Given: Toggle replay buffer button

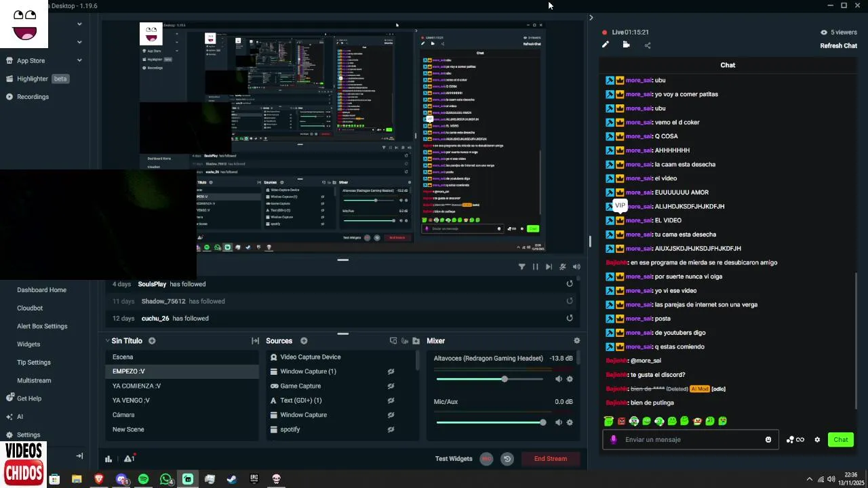Looking at the screenshot, I should click(507, 459).
